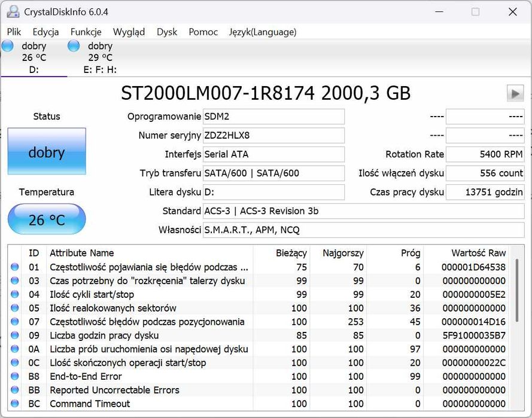Click the Litera dysku field D:
Image resolution: width=532 pixels, height=418 pixels.
(273, 192)
